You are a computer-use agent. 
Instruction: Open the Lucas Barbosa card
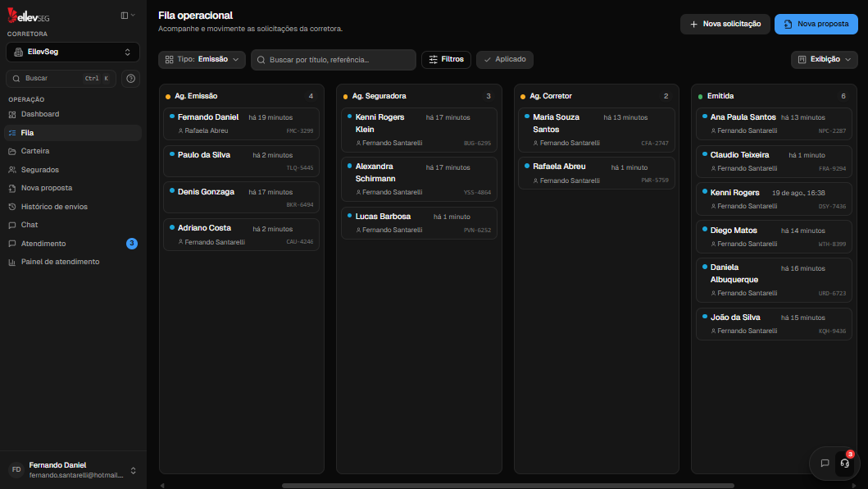(419, 223)
